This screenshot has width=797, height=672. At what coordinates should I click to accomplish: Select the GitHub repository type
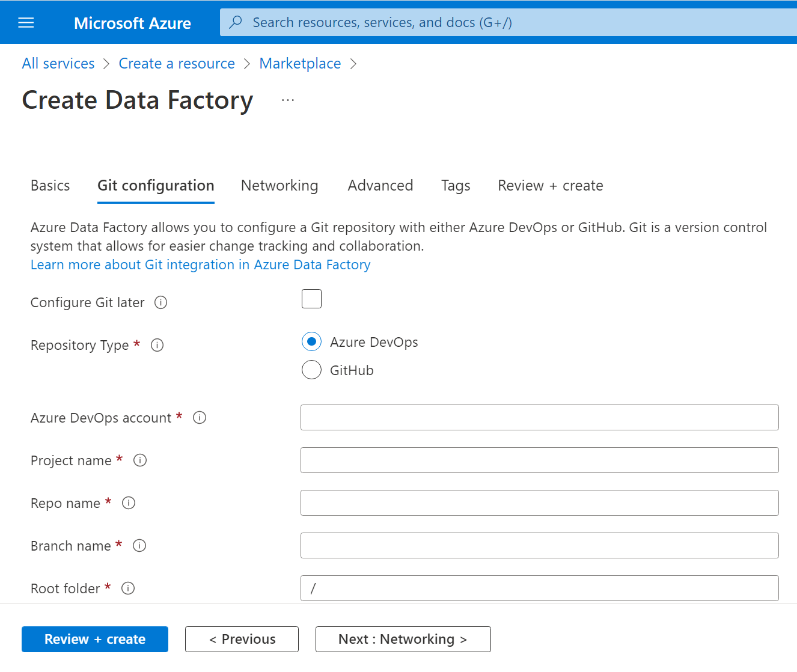point(311,370)
